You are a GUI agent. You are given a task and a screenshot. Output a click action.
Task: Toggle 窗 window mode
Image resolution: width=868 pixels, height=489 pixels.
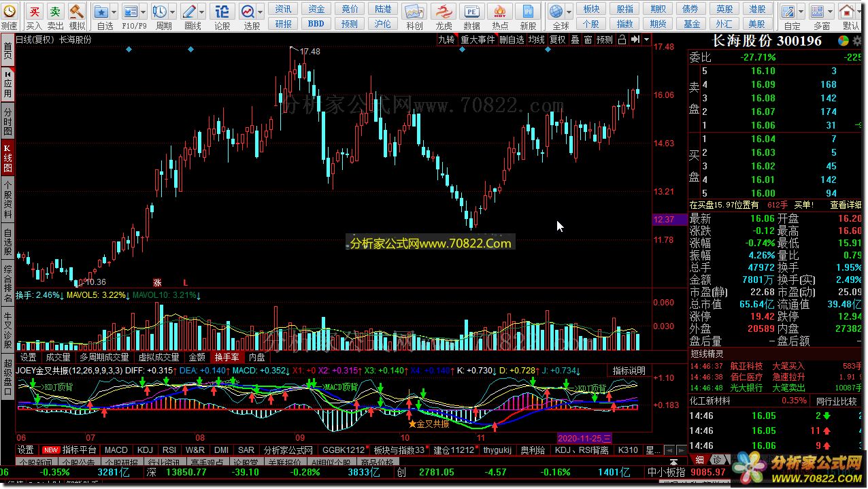click(x=588, y=39)
